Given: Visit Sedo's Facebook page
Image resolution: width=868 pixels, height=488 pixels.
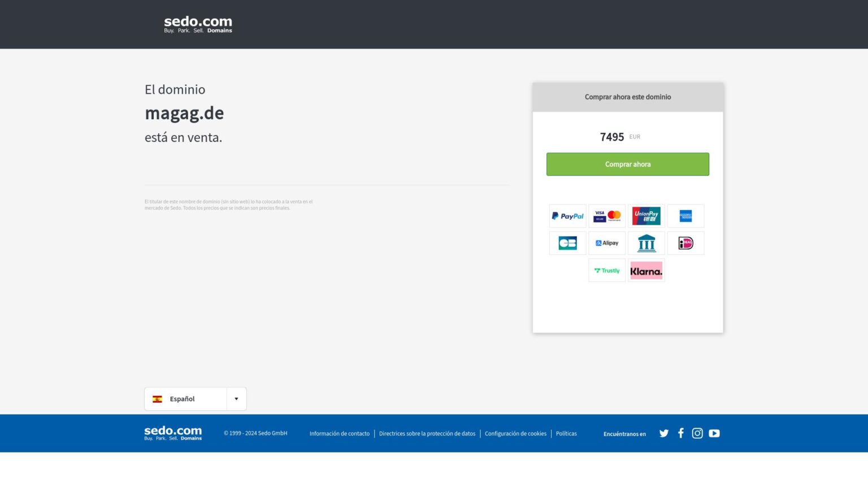Looking at the screenshot, I should [x=680, y=433].
